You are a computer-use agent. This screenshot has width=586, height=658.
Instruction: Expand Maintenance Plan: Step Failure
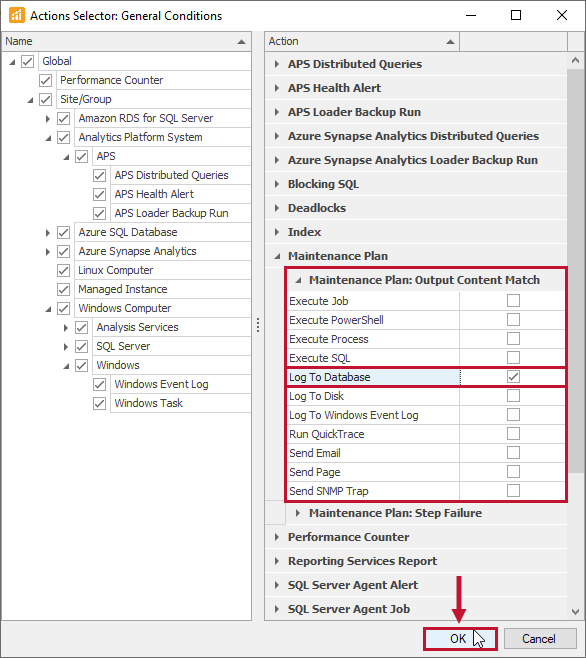tap(298, 513)
